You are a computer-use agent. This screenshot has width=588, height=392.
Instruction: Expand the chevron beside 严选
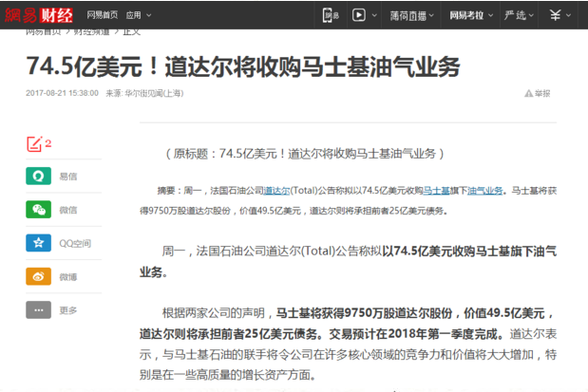point(531,15)
